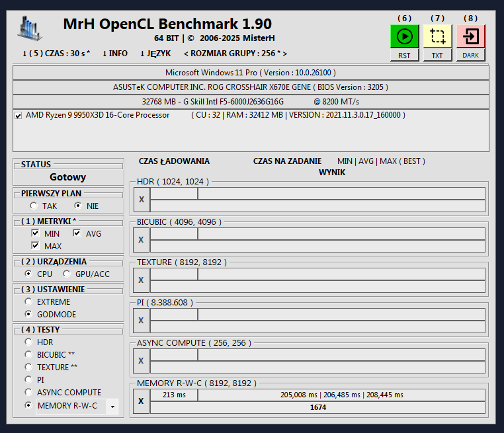The width and height of the screenshot is (504, 433).
Task: Clear TEXTURE result with X button
Action: point(141,280)
